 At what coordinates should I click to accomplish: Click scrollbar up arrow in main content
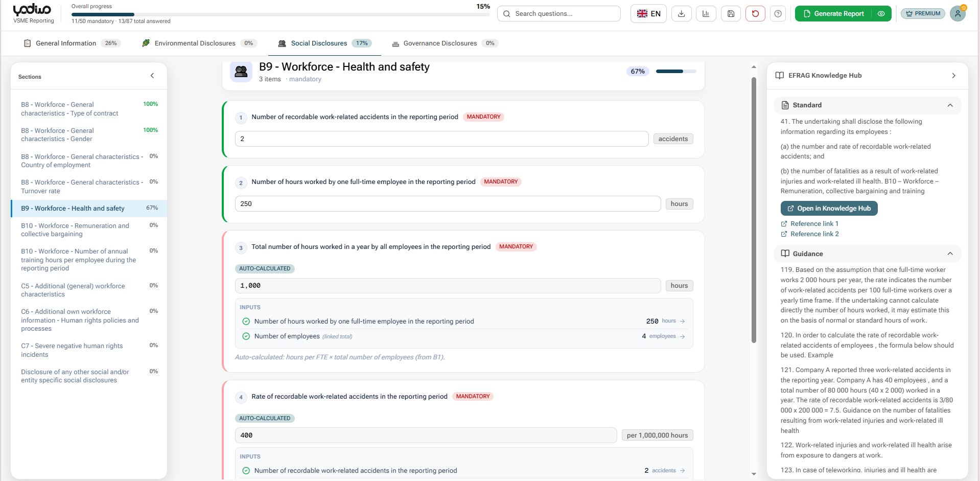[754, 67]
